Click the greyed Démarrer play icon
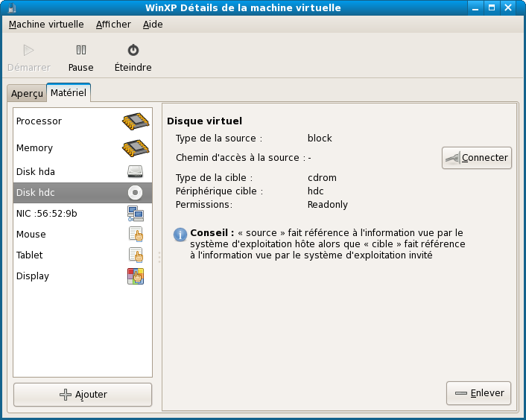 coord(28,51)
